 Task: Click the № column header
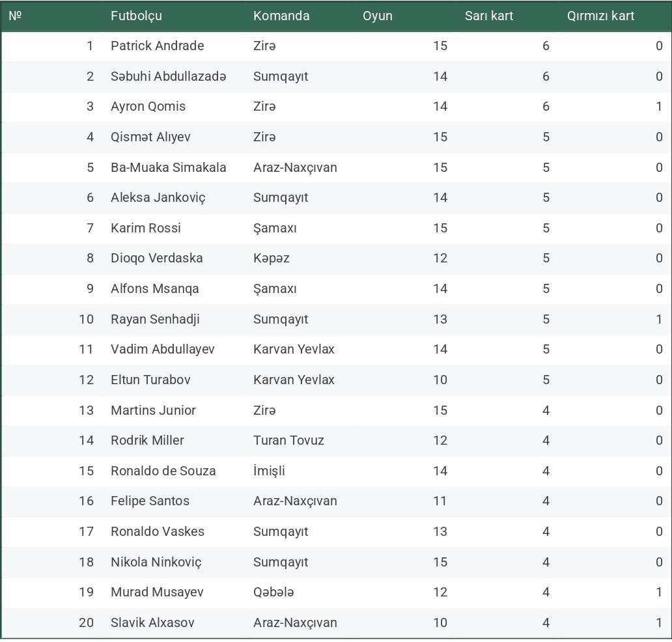15,16
